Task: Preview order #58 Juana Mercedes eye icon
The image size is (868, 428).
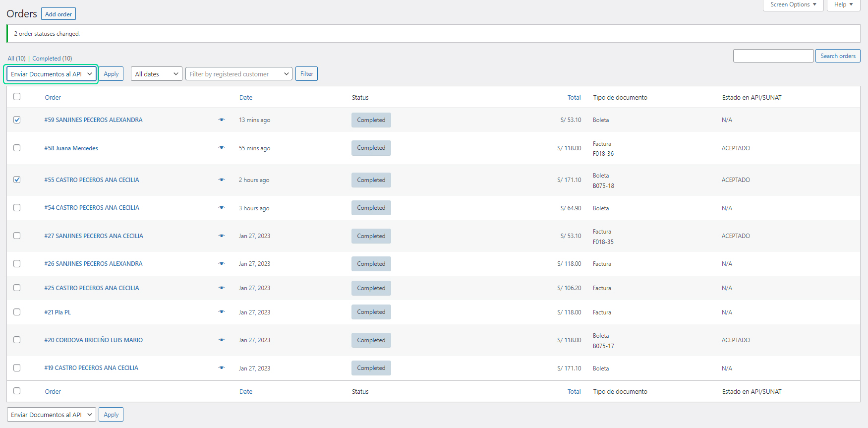Action: point(221,148)
